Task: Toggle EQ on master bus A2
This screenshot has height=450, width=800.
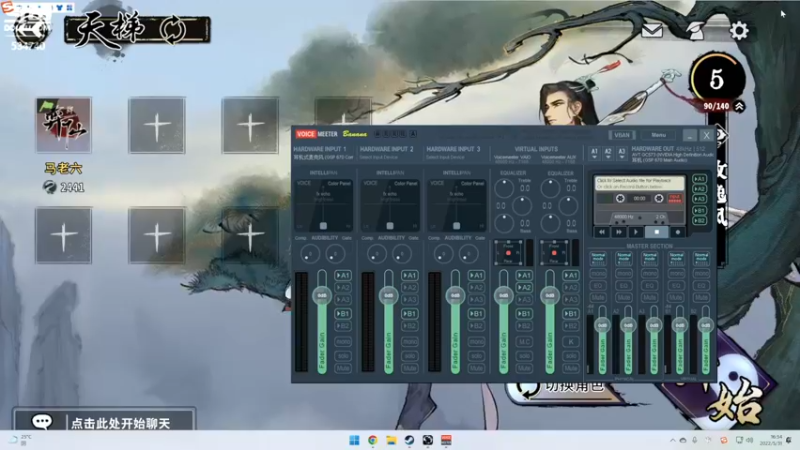Action: pos(624,285)
